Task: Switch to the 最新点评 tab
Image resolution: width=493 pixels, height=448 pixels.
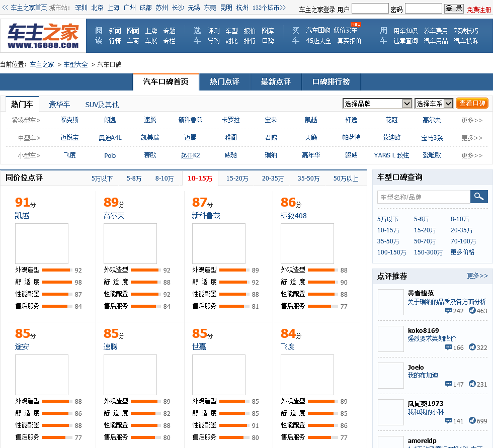Action: point(276,82)
